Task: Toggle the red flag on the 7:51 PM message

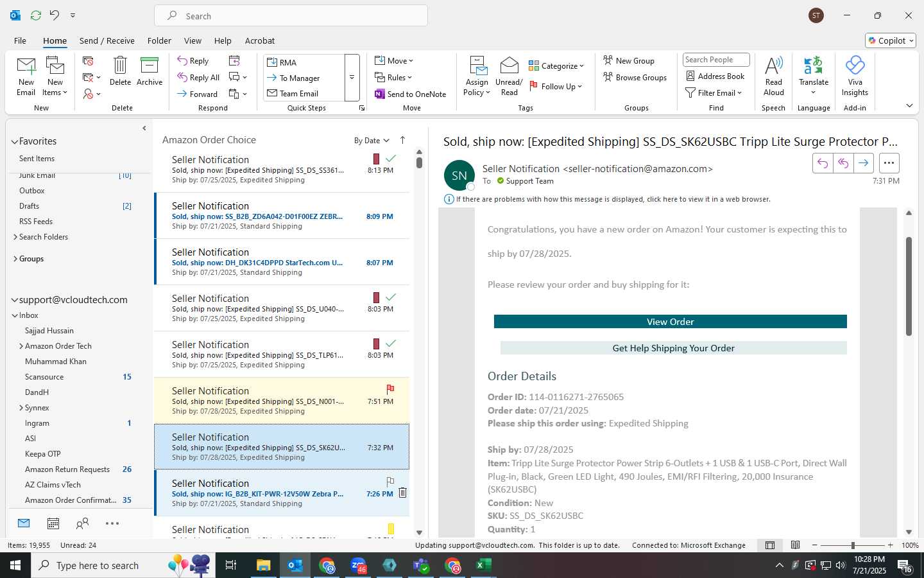Action: click(x=390, y=389)
